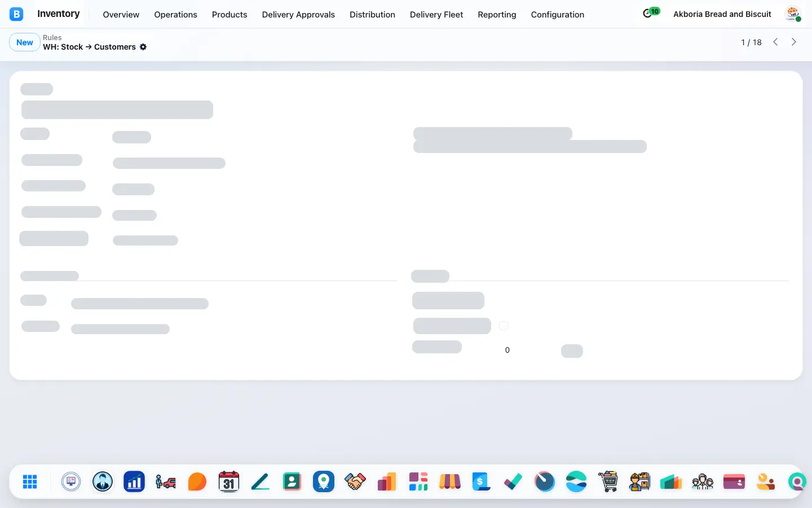The height and width of the screenshot is (508, 812).
Task: Toggle the faint checkbox in the form
Action: tap(504, 326)
